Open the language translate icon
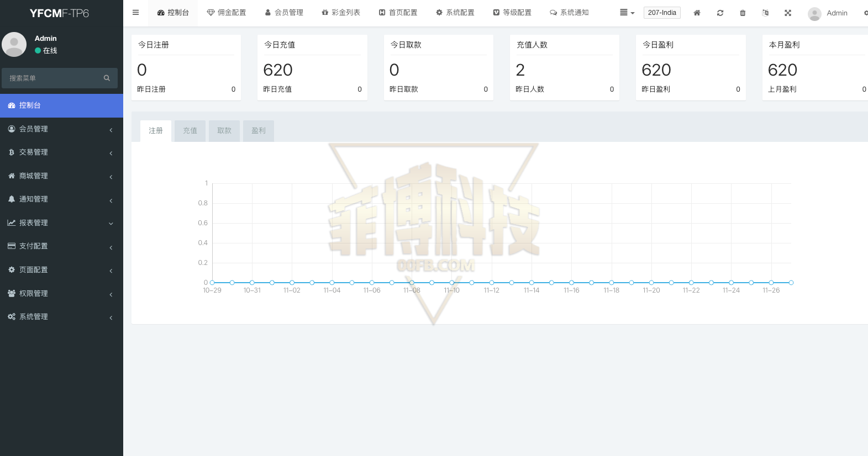This screenshot has height=456, width=868. (765, 13)
